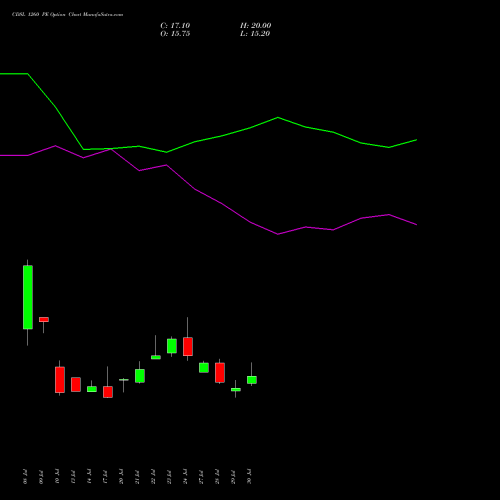Viewport: 500px width, 500px height.
Task: Select the green candle for 23 Jul
Action: [x=172, y=346]
